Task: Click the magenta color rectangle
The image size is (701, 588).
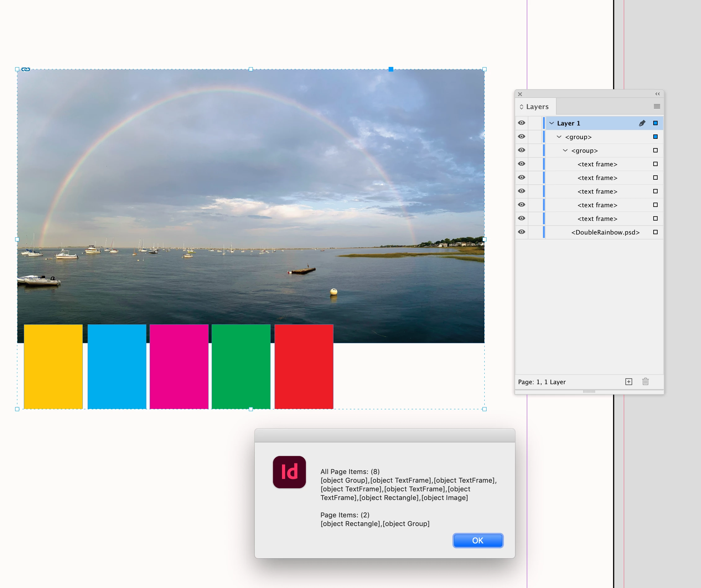Action: coord(179,366)
